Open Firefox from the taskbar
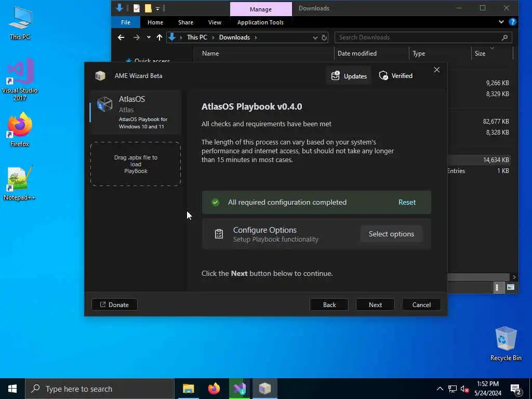This screenshot has width=532, height=399. point(214,389)
